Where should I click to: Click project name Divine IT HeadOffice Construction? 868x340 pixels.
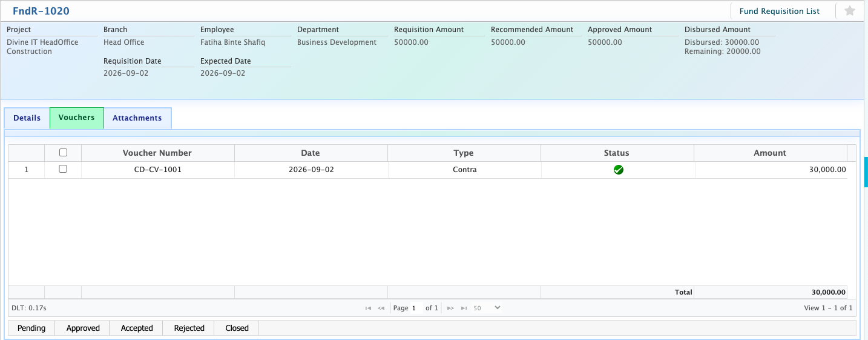[42, 47]
